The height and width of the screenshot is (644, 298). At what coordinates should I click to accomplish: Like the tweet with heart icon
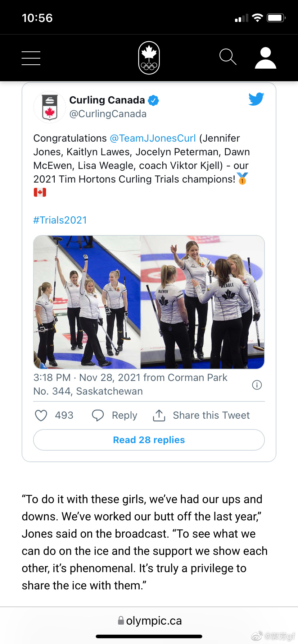(41, 415)
